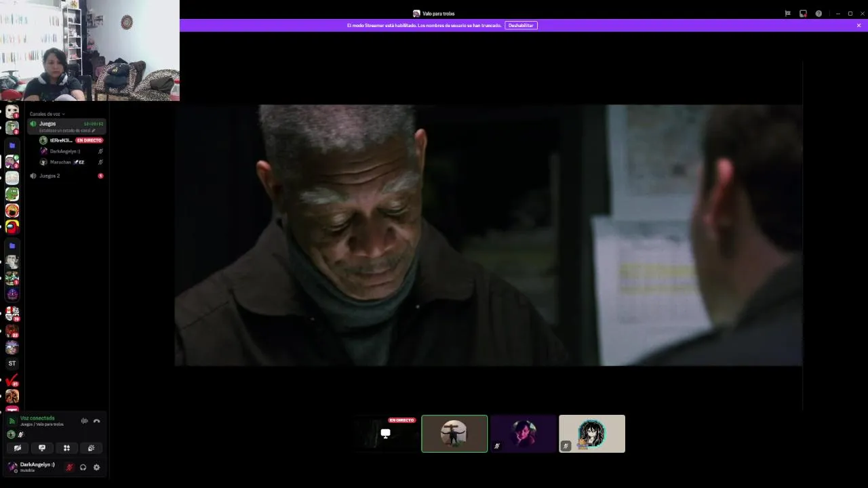
Task: Dismiss the Streamer mode banner with the X
Action: coord(859,25)
